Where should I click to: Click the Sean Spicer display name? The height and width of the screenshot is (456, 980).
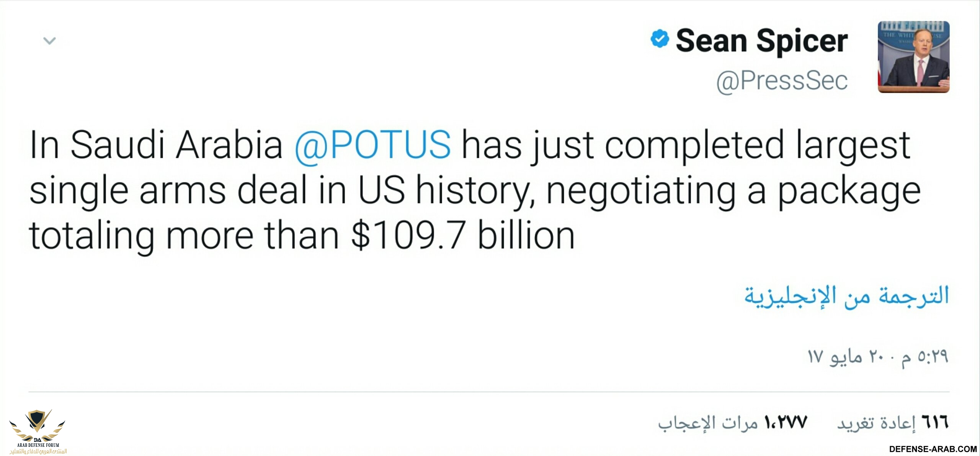pos(762,41)
